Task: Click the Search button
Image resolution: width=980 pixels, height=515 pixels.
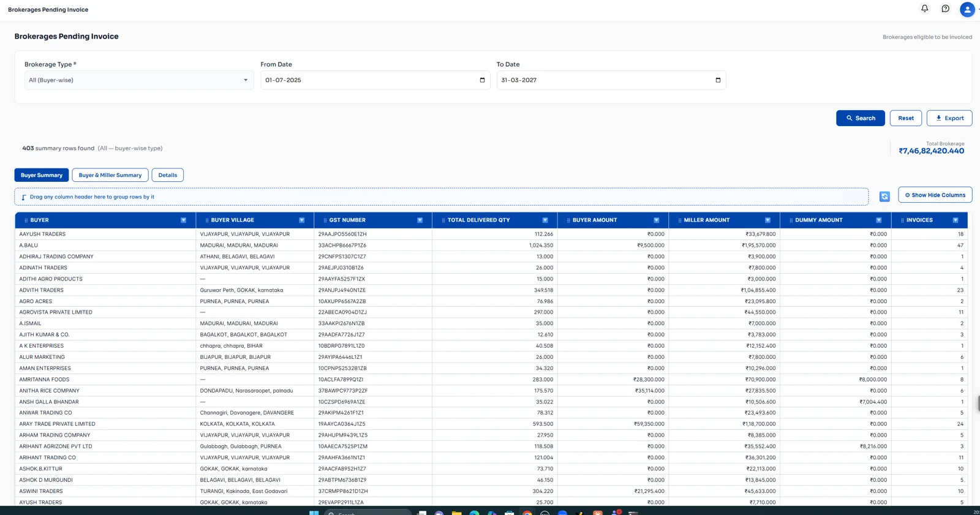Action: (861, 118)
